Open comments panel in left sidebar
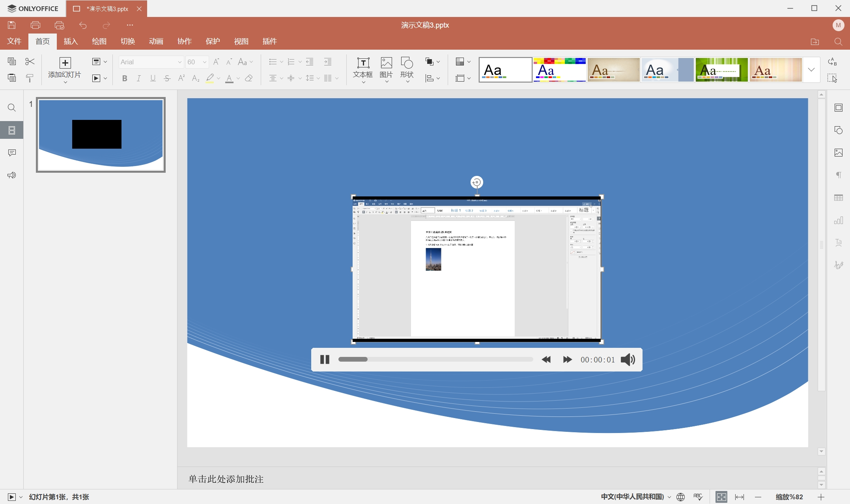The image size is (850, 504). (x=12, y=153)
